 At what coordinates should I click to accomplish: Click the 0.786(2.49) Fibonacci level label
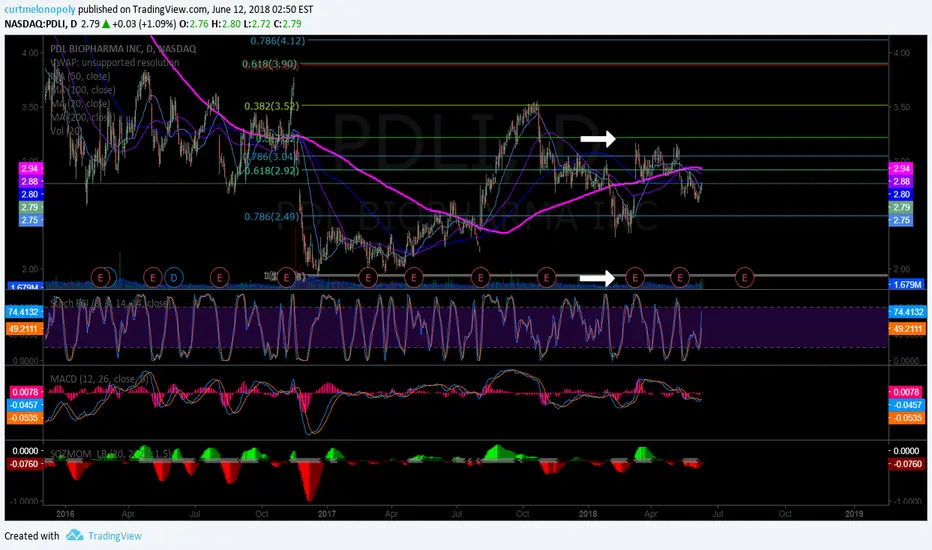[x=272, y=216]
